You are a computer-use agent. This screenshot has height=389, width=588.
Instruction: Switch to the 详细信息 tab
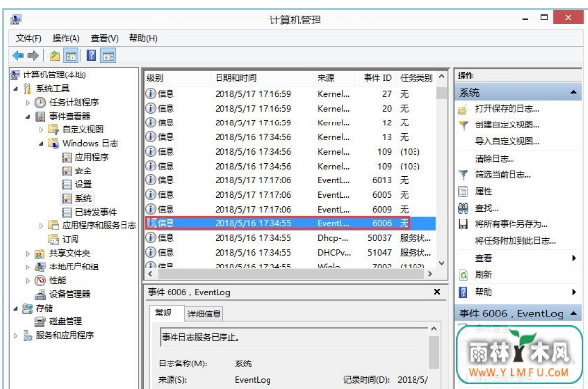click(204, 314)
